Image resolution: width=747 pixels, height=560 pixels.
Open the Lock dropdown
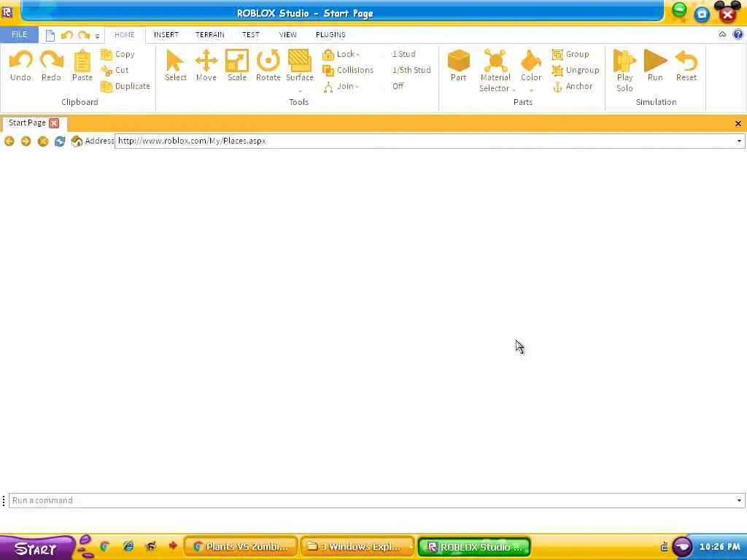pos(341,54)
